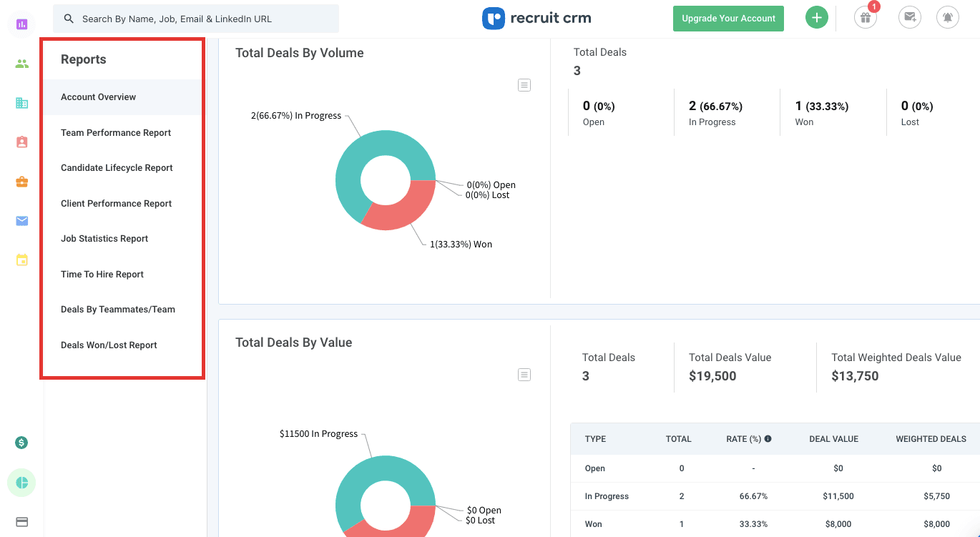This screenshot has height=537, width=980.
Task: Select Deals Won/Lost Report
Action: tap(109, 345)
